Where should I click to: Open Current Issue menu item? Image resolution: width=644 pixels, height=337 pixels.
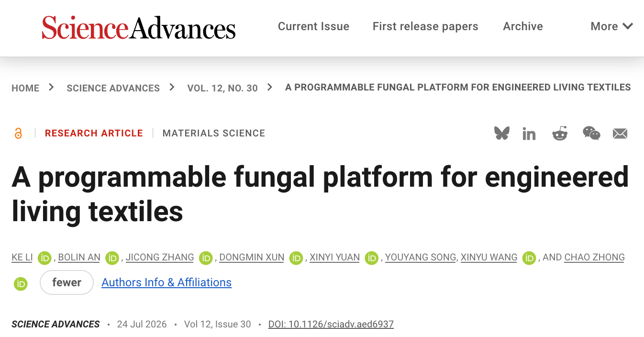[313, 26]
